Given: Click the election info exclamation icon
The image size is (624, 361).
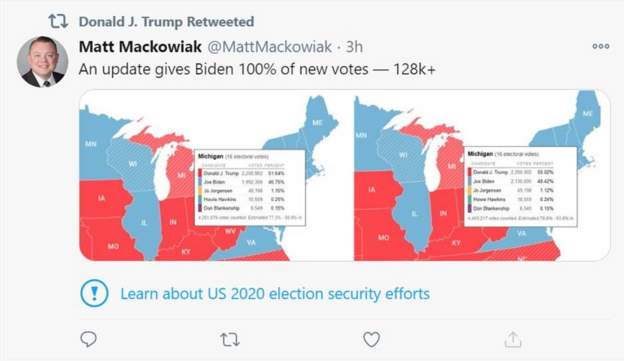Looking at the screenshot, I should [x=94, y=293].
